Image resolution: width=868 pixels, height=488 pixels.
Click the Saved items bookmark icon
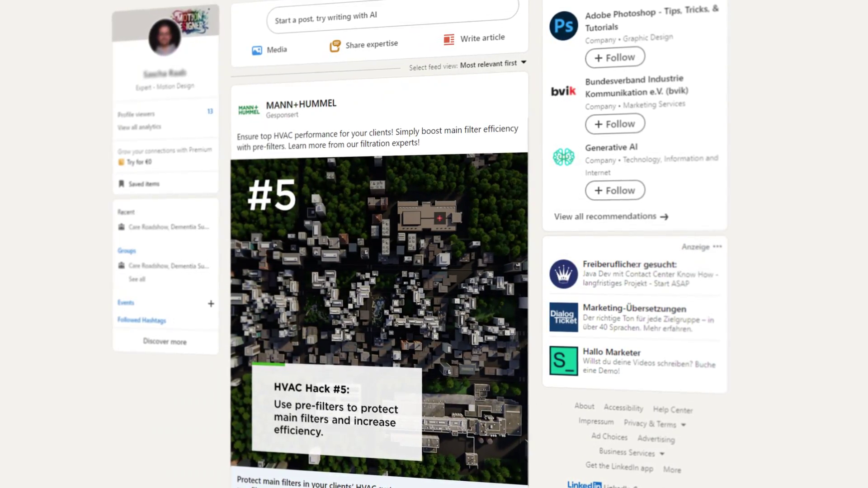click(121, 183)
